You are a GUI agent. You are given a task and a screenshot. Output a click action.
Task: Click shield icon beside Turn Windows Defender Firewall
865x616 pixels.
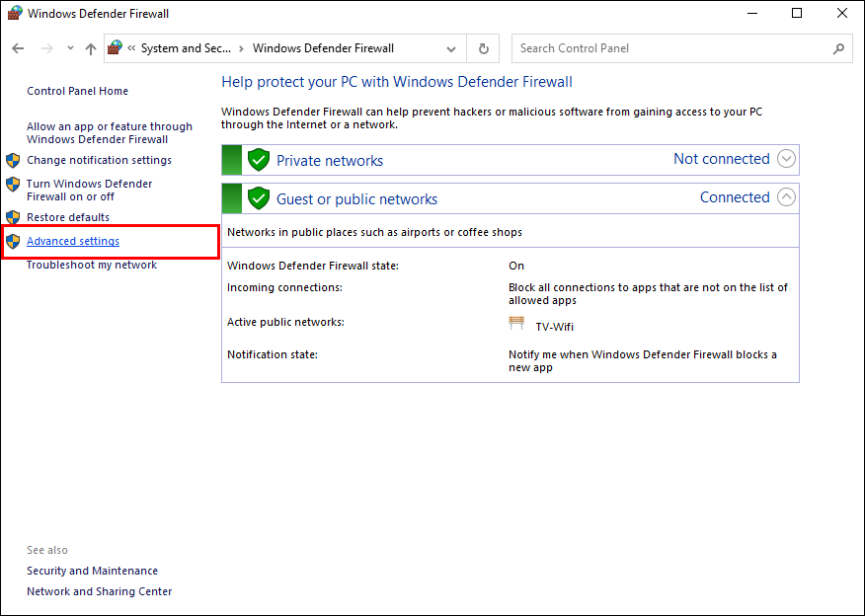(13, 185)
